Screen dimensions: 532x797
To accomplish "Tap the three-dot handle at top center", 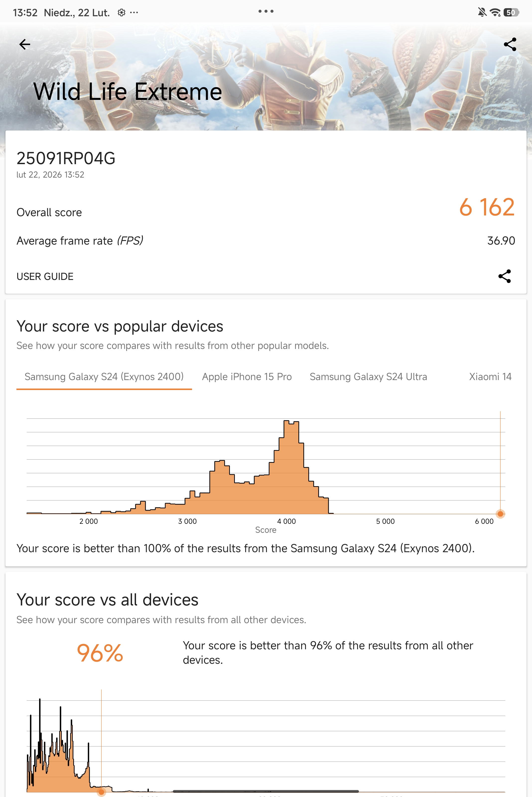I will (x=266, y=11).
